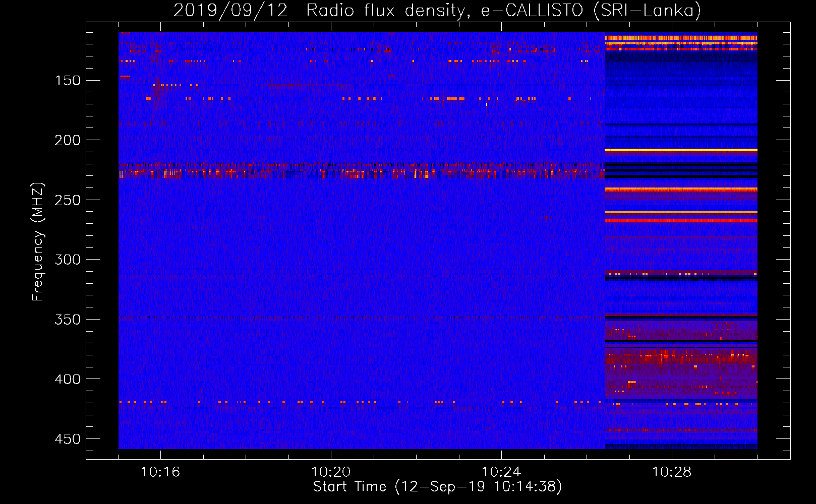Image resolution: width=816 pixels, height=504 pixels.
Task: Click the '250' frequency tick label
Action: 68,200
